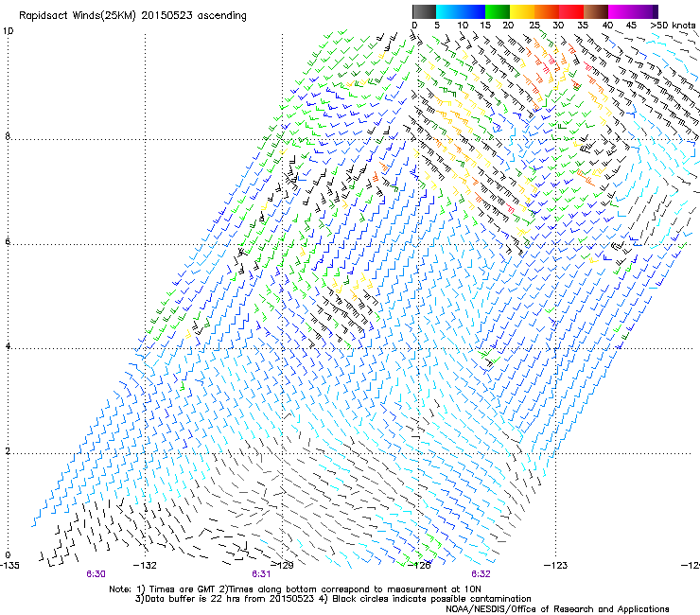
Task: Click the gray 0-5 knots legend swatch
Action: (x=424, y=11)
